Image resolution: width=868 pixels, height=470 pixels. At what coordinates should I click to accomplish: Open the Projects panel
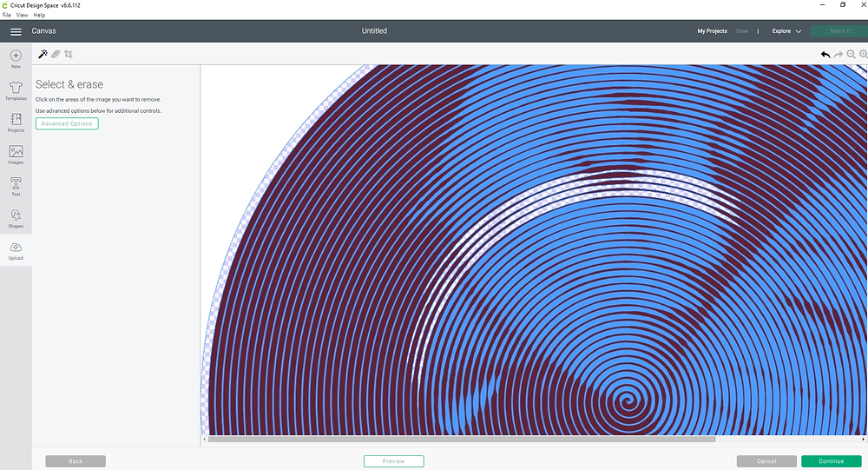tap(16, 122)
